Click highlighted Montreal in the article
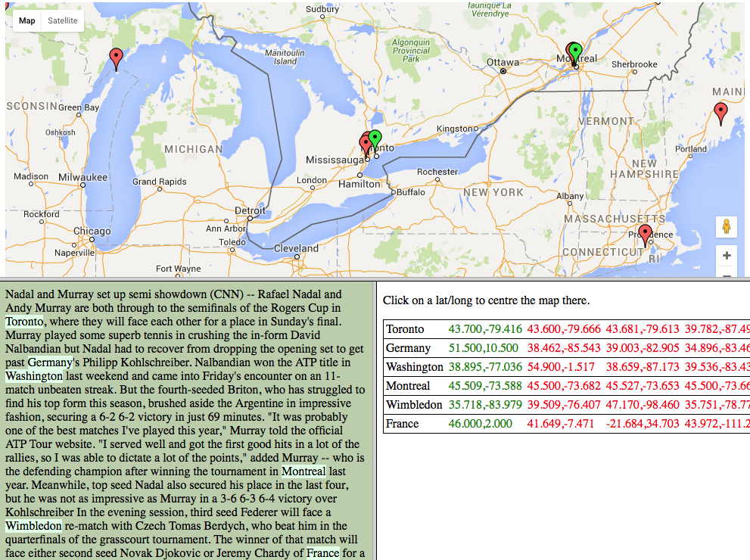750x560 pixels. [x=303, y=471]
